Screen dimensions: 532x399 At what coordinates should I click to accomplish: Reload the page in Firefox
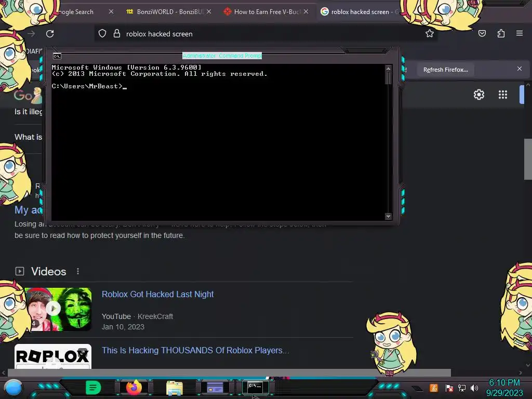[x=50, y=34]
